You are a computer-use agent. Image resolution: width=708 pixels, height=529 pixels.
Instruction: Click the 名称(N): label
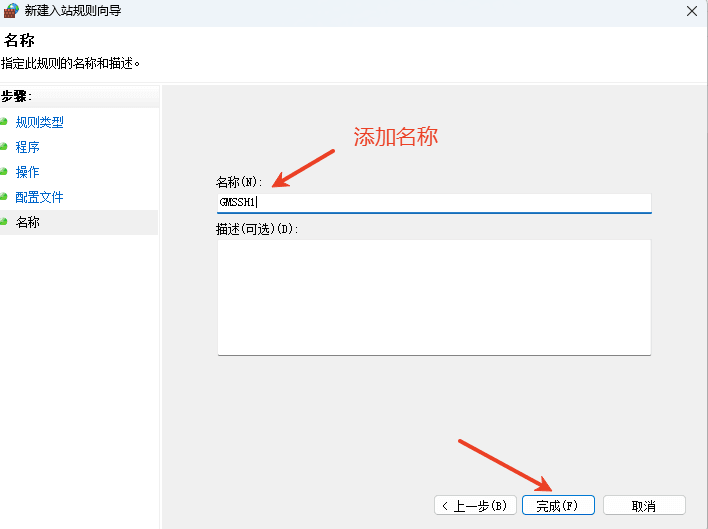239,182
